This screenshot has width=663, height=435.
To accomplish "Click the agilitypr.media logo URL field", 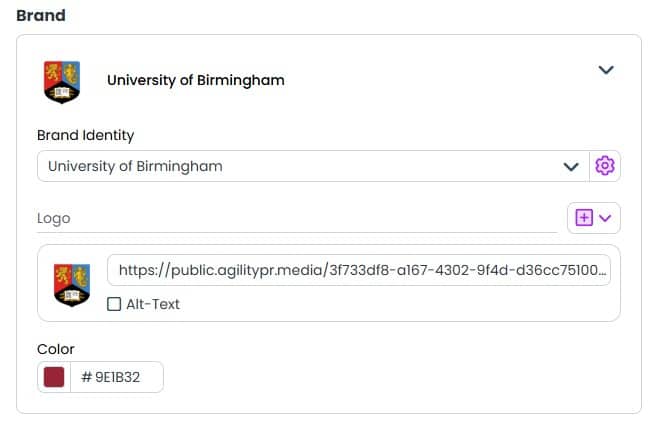I will (359, 270).
